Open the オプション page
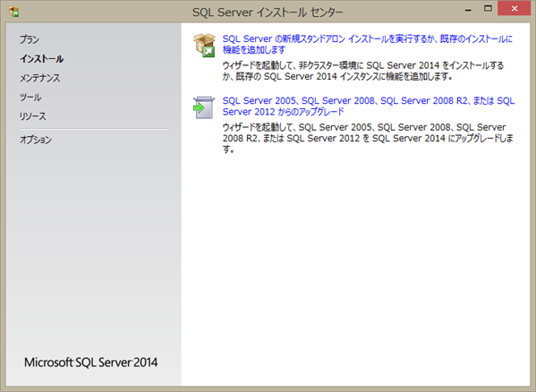Viewport: 536px width, 392px height. [36, 140]
